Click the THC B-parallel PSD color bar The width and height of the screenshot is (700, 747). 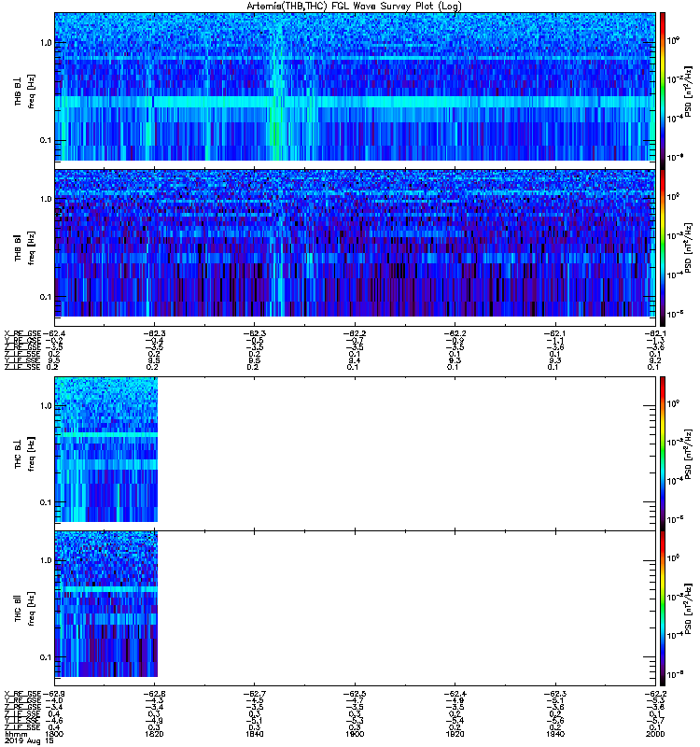coord(663,609)
